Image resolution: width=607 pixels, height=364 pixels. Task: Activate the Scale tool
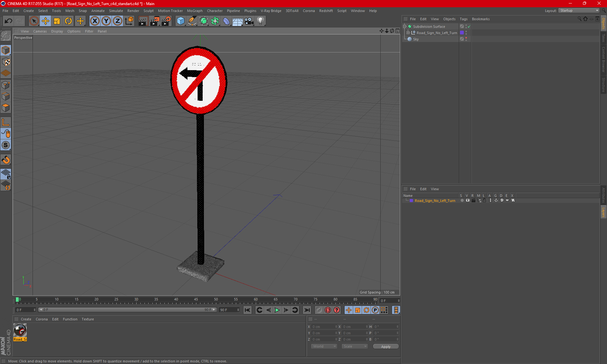pyautogui.click(x=57, y=21)
